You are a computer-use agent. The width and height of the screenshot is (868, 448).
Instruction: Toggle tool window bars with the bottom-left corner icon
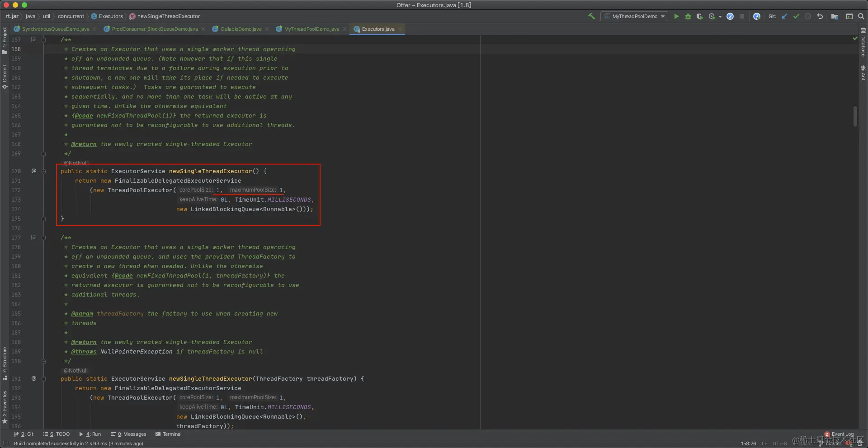point(5,443)
